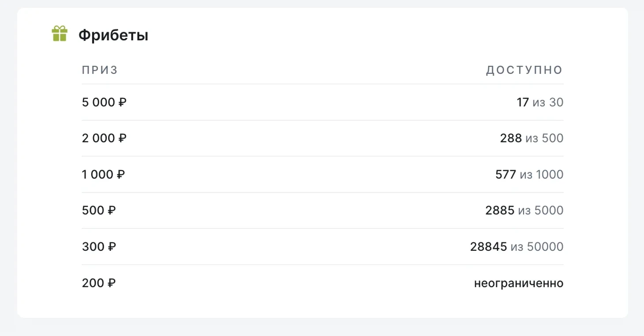Click the Фрибеты section heading
The image size is (644, 336).
click(x=113, y=35)
